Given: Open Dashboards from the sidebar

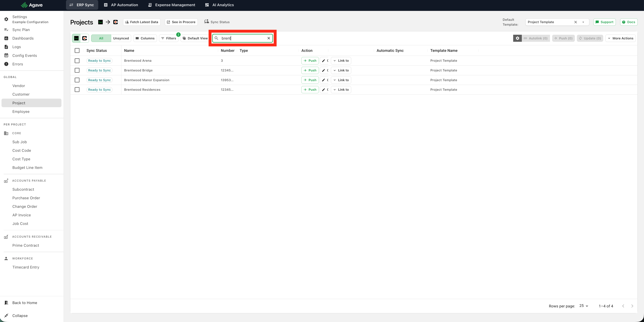Looking at the screenshot, I should (x=23, y=38).
